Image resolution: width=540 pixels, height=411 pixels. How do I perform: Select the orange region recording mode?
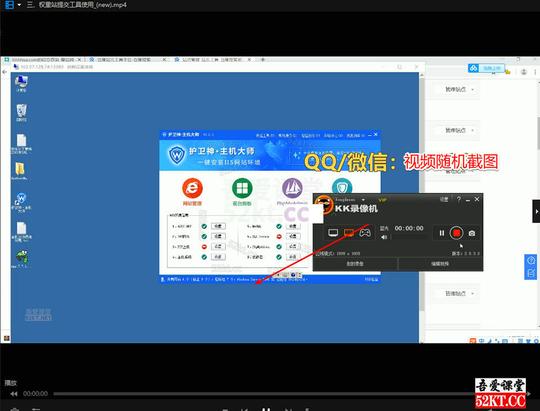coord(349,233)
